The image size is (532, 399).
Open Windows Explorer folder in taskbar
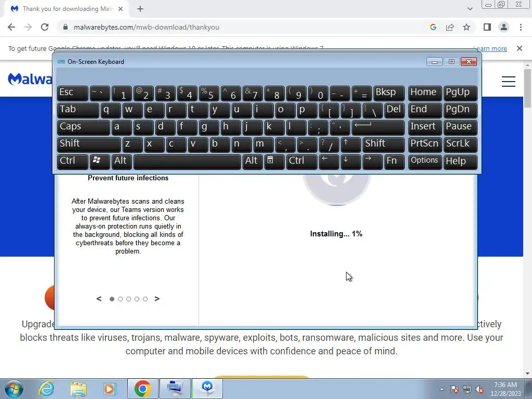[x=78, y=389]
